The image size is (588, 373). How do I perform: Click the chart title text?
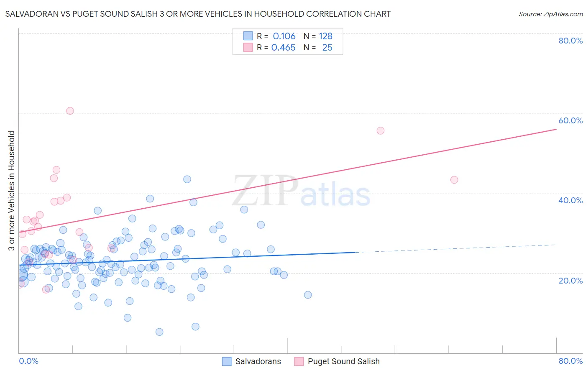[x=198, y=14]
